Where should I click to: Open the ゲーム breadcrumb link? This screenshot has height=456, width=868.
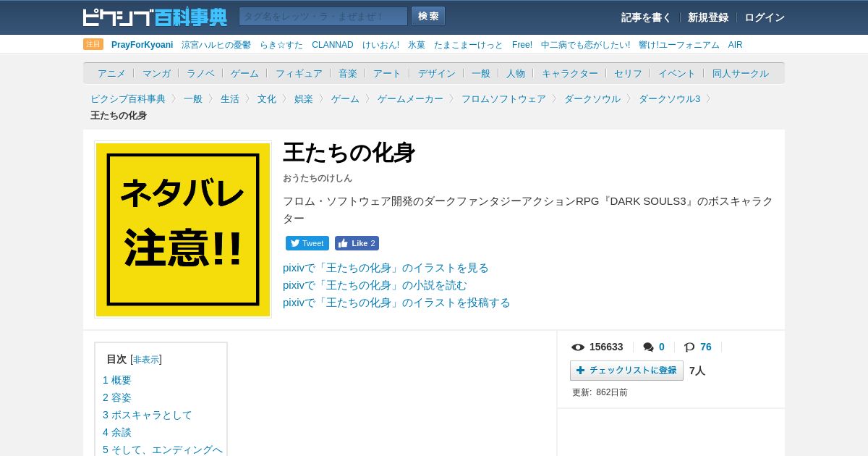[x=345, y=98]
